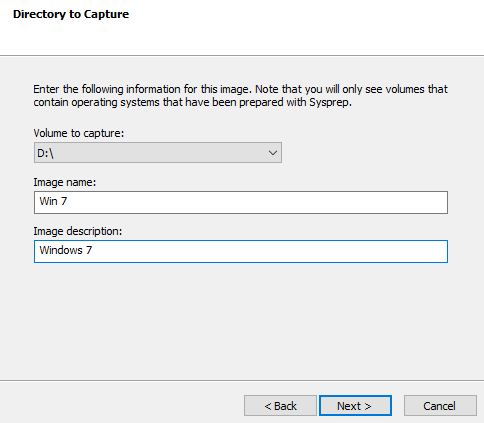Click the "Volume to capture:" label
The height and width of the screenshot is (423, 484).
(79, 133)
